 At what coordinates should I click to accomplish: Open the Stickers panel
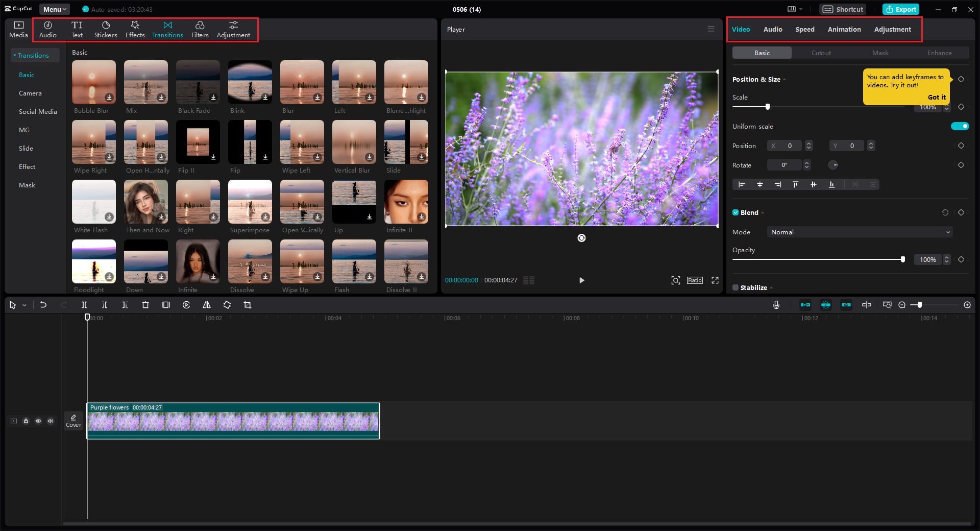pos(106,29)
